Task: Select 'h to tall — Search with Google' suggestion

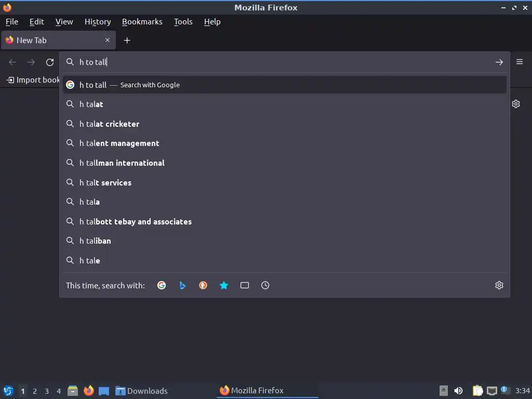Action: click(285, 85)
